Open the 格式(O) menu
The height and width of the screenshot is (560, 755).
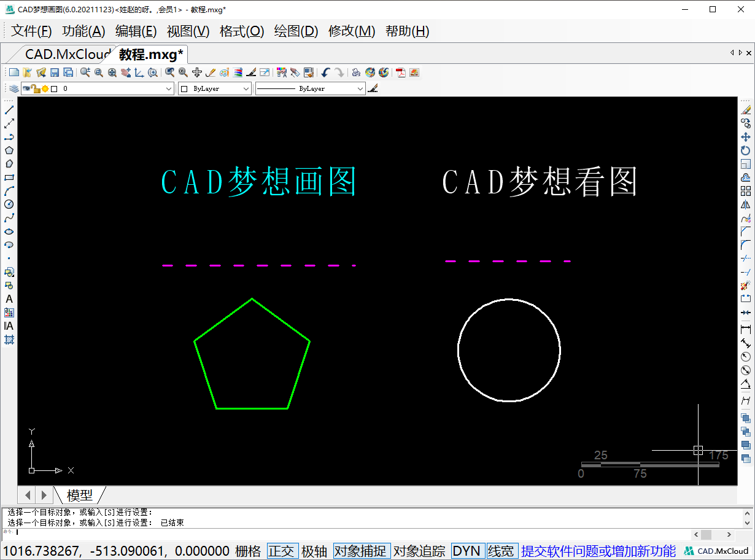click(x=242, y=31)
